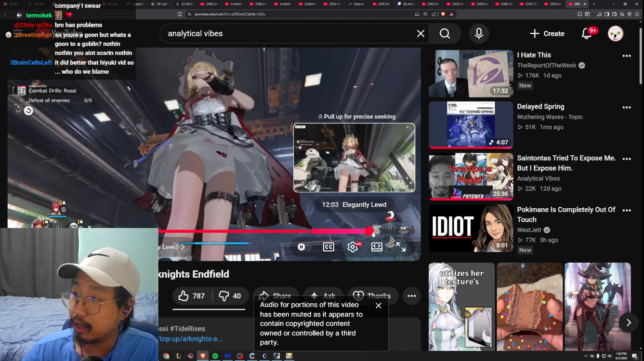The height and width of the screenshot is (361, 644).
Task: Open Malwarebytes from the taskbar
Action: (x=228, y=356)
